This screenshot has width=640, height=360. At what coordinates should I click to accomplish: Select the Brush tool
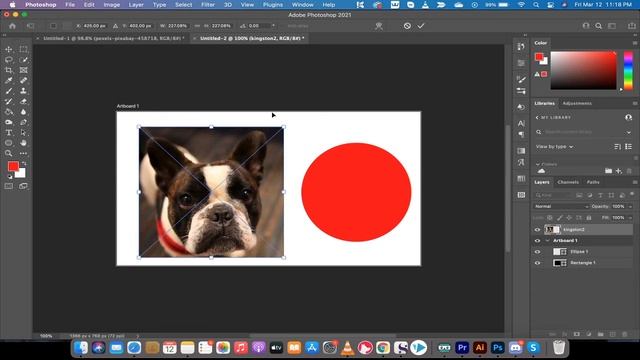pos(9,91)
